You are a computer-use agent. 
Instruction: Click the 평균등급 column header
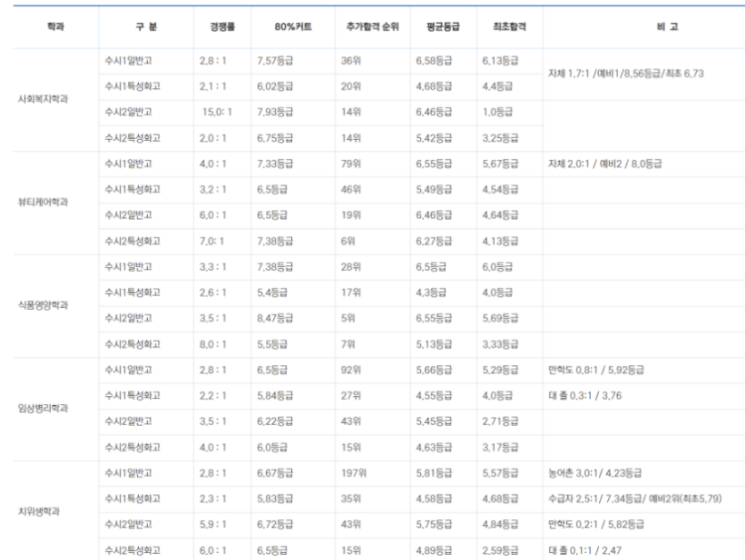coord(443,27)
